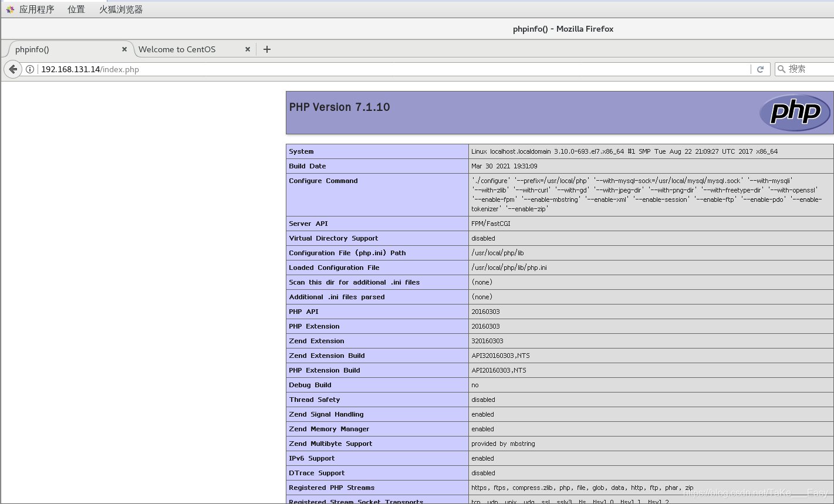Click the Linux localhost.localdomain system value

(x=624, y=151)
